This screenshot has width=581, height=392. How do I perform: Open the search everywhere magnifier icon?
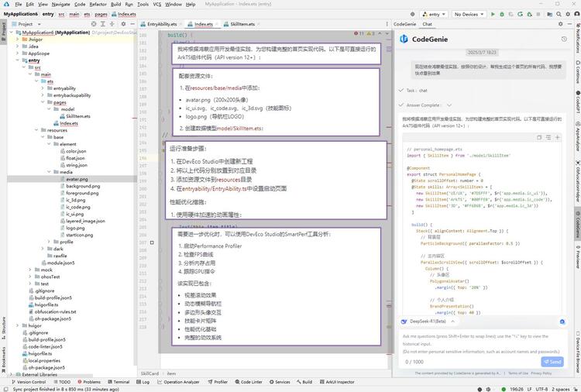click(x=559, y=14)
